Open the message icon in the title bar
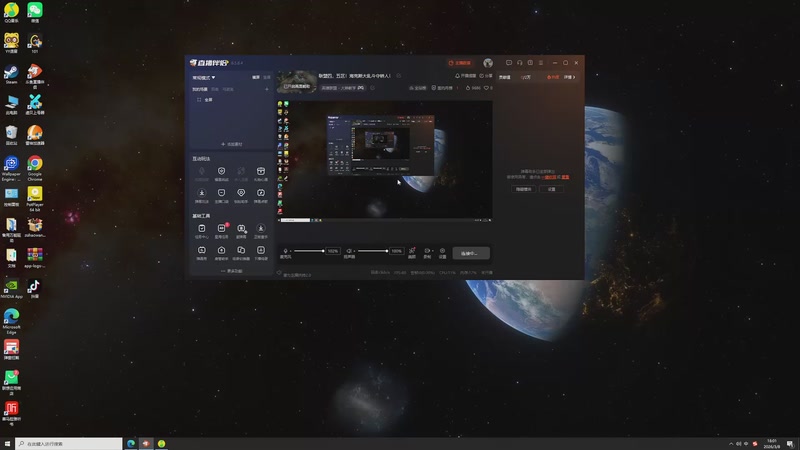The height and width of the screenshot is (450, 800). (x=509, y=63)
